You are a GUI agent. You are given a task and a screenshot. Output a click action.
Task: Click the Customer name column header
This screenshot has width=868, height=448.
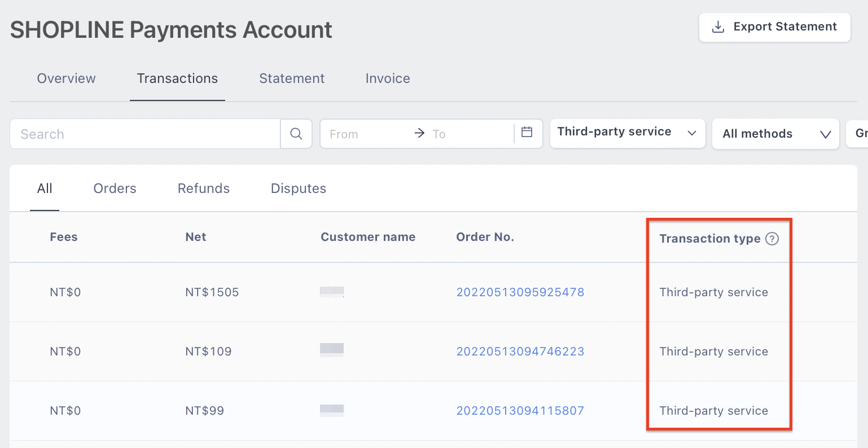coord(368,237)
